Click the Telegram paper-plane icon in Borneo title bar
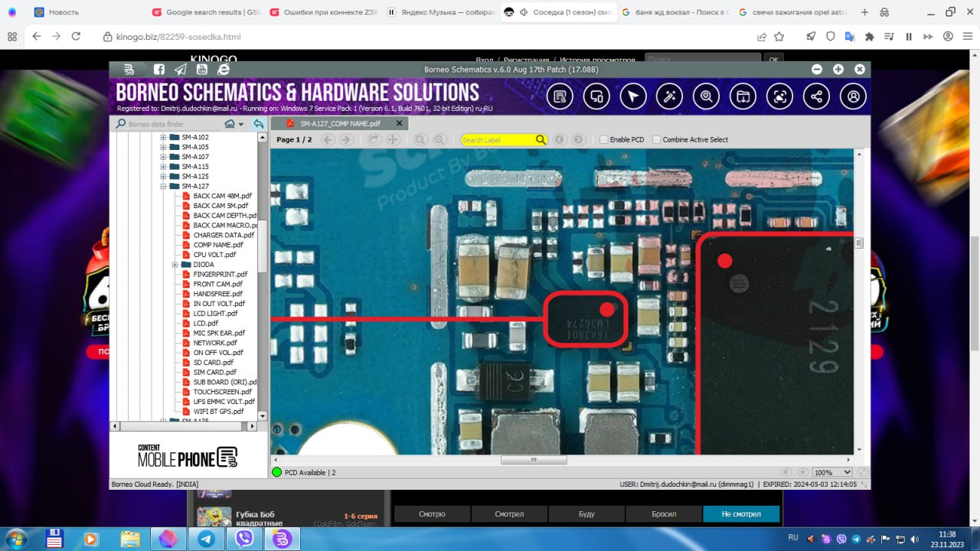The height and width of the screenshot is (551, 980). tap(180, 69)
